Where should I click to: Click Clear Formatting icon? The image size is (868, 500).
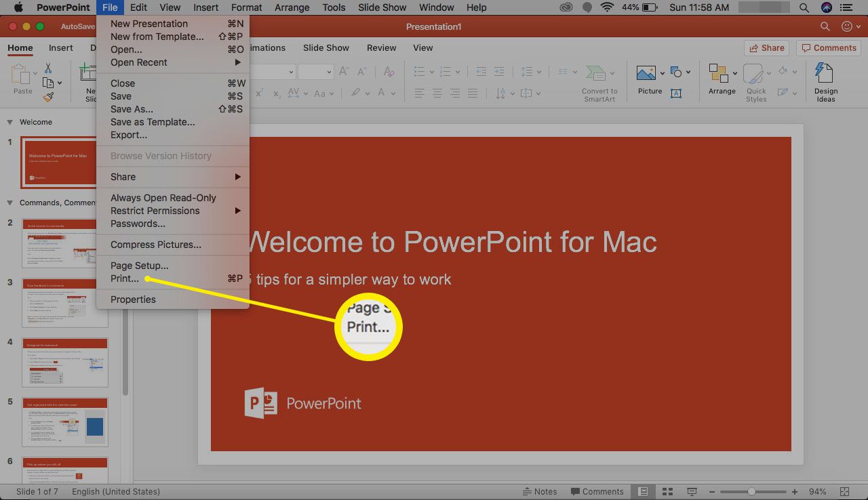(389, 72)
